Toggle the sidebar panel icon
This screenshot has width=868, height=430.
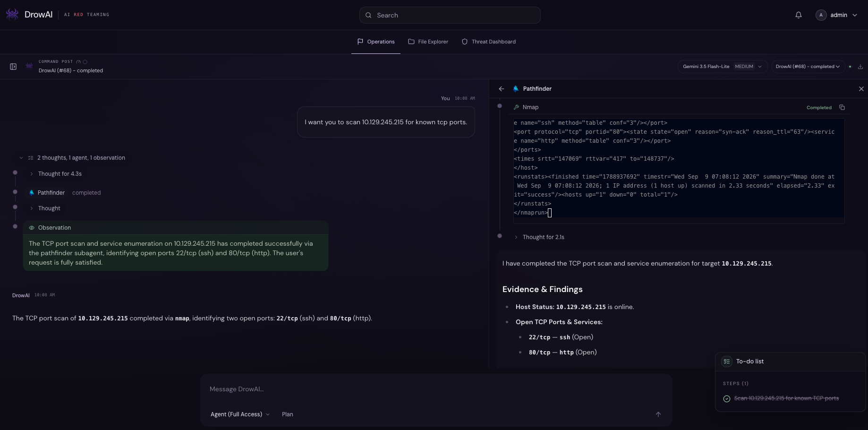click(13, 67)
